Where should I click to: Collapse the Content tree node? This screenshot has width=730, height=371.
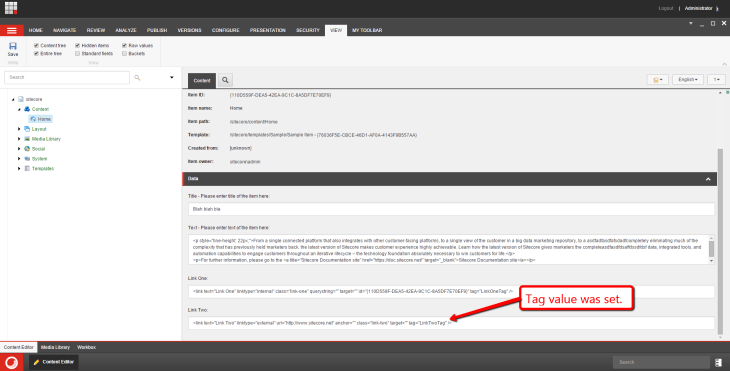click(20, 109)
